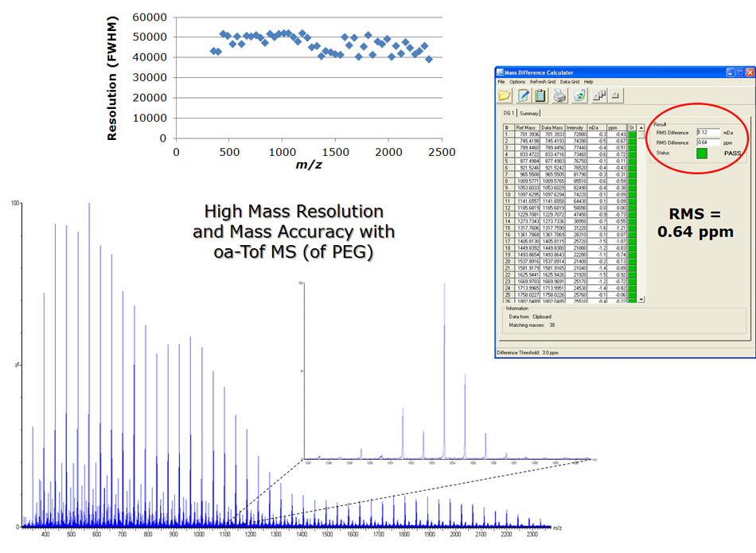Screen dimensions: 756x553
Task: Select Ref Mass cell 1141.6557
Action: pyautogui.click(x=527, y=201)
